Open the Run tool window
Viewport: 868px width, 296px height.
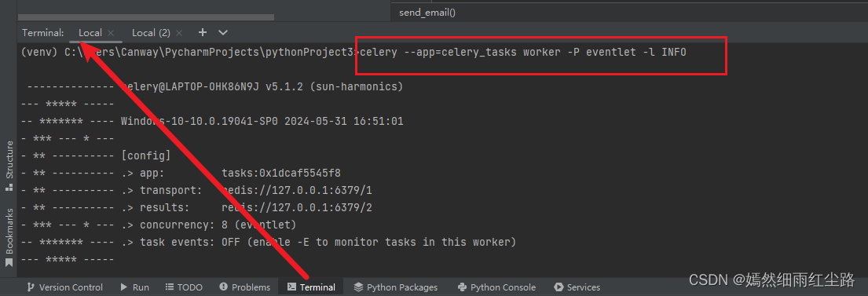[134, 287]
